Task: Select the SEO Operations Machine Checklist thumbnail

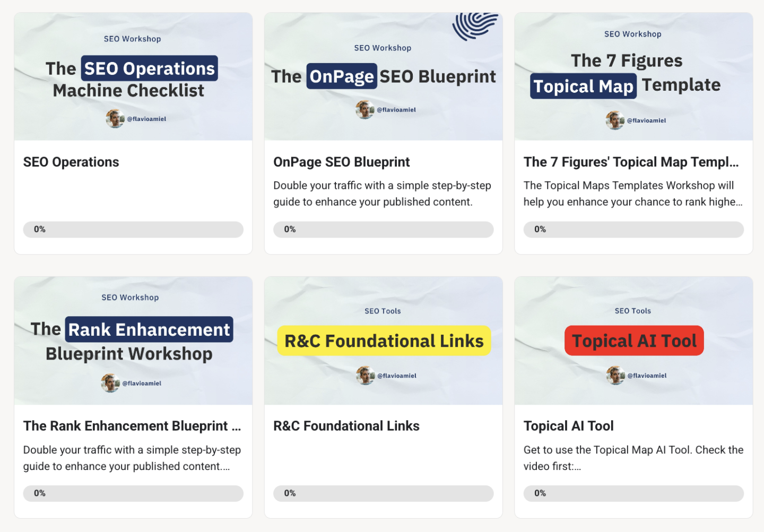Action: [x=133, y=77]
